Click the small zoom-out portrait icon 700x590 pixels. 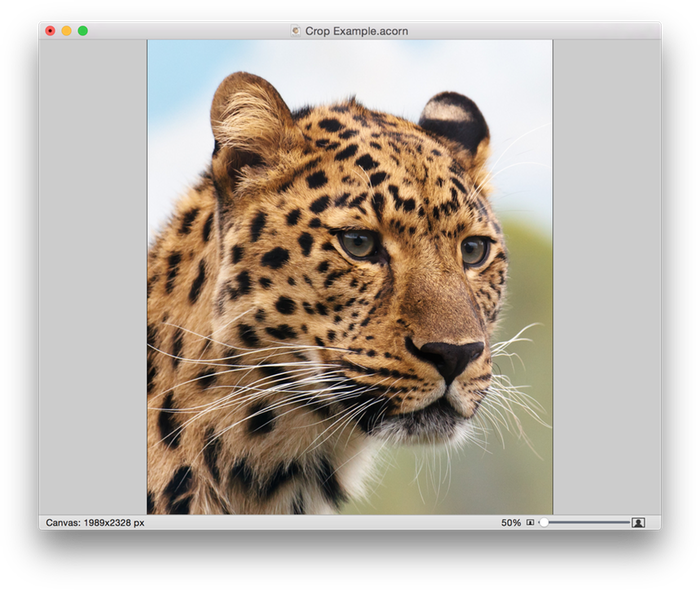click(x=530, y=522)
